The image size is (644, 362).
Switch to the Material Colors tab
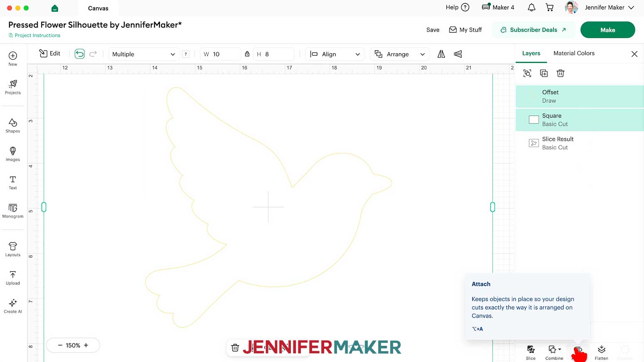pos(574,53)
